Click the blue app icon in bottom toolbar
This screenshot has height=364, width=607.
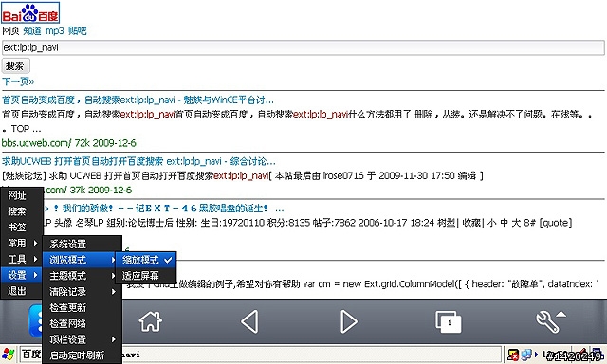click(36, 321)
